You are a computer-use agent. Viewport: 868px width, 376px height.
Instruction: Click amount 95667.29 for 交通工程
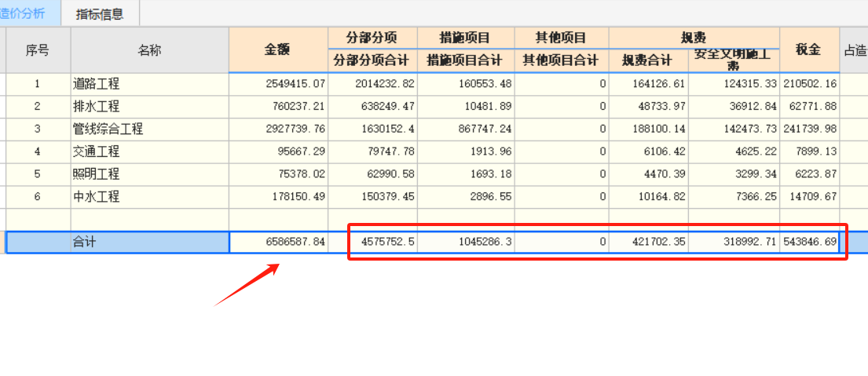pos(278,152)
